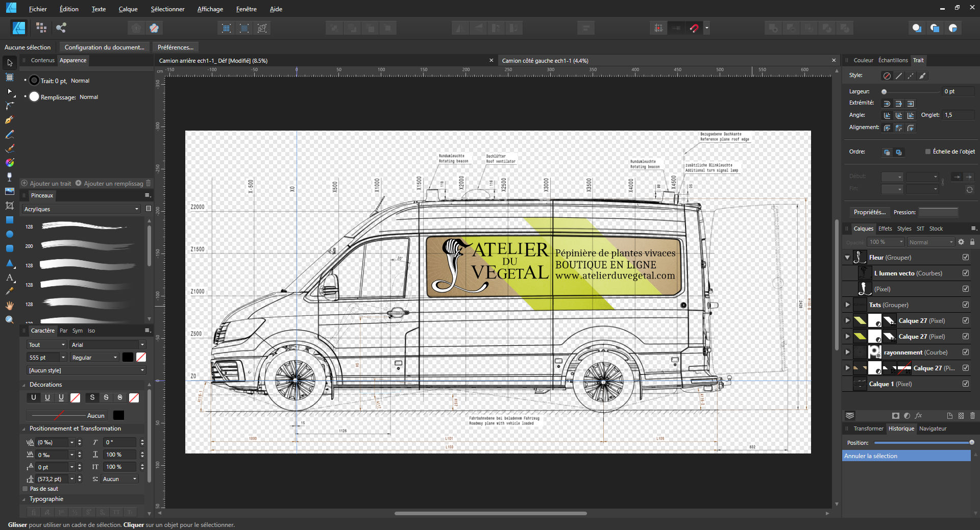Select the Place Image tool
The width and height of the screenshot is (980, 530).
click(10, 191)
